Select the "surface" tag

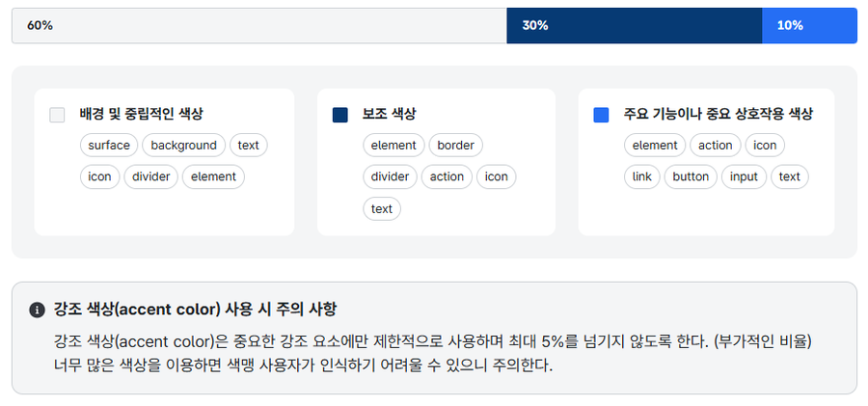(109, 146)
